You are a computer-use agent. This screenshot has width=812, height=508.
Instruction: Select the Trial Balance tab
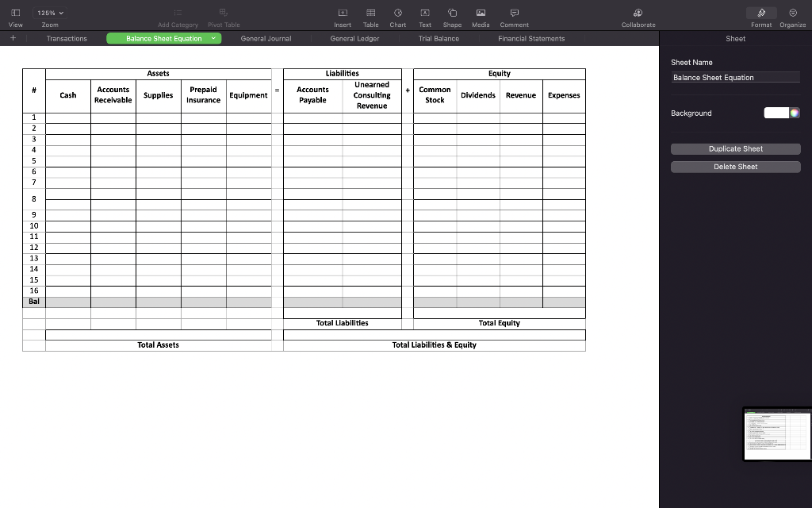pos(438,38)
